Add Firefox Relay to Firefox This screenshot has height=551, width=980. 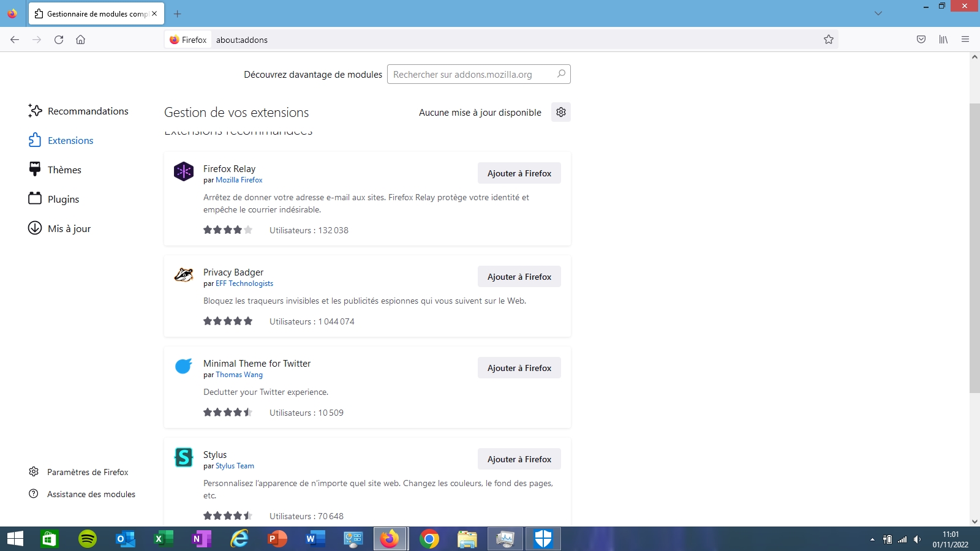[x=519, y=173]
